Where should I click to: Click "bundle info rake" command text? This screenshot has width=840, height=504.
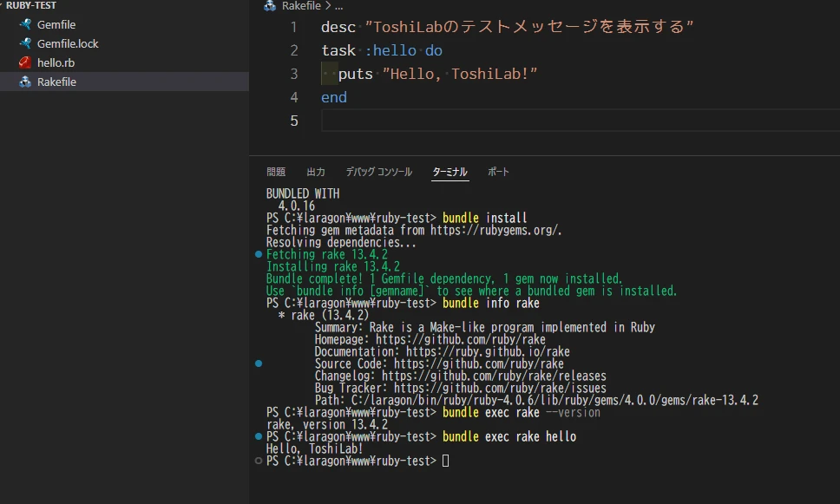[490, 303]
